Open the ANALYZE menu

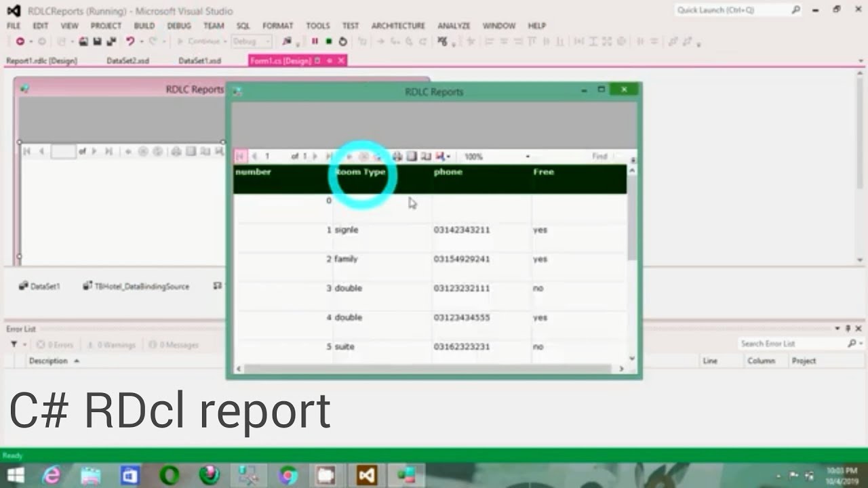tap(454, 26)
